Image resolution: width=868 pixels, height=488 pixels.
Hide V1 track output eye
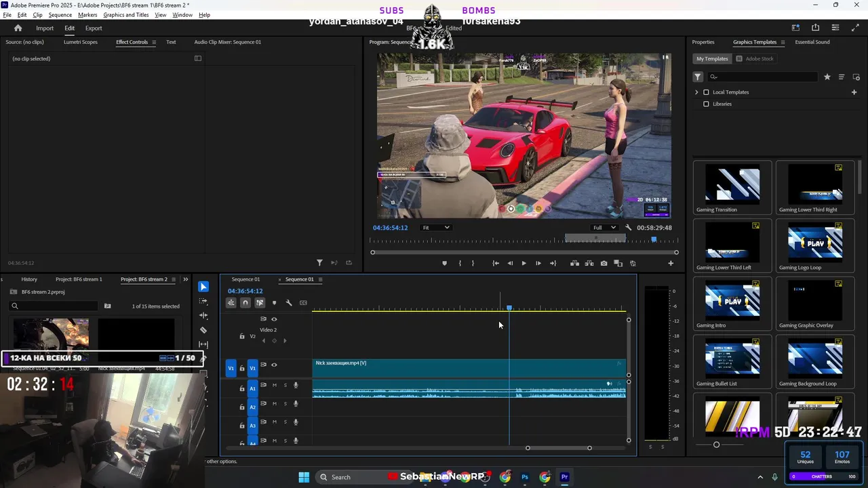[274, 365]
